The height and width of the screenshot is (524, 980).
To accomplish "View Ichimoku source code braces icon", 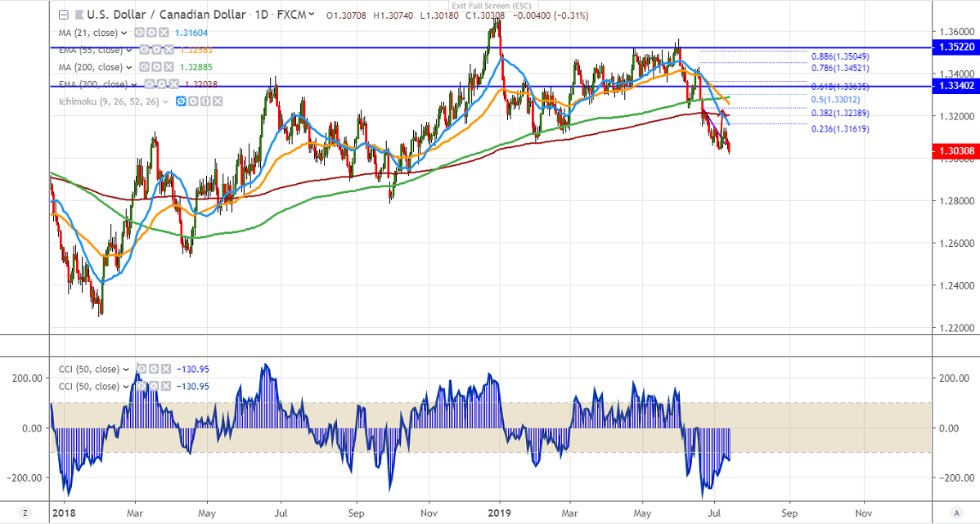I will tap(205, 101).
